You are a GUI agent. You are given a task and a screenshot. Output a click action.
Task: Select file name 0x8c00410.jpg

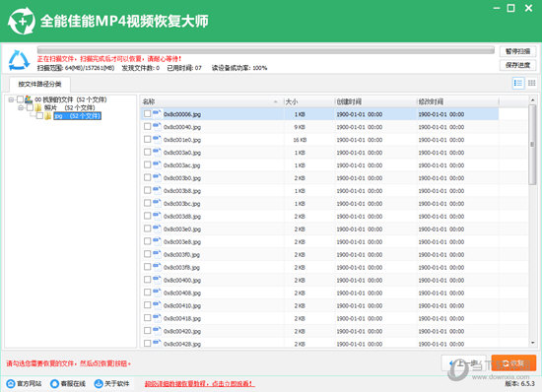182,305
